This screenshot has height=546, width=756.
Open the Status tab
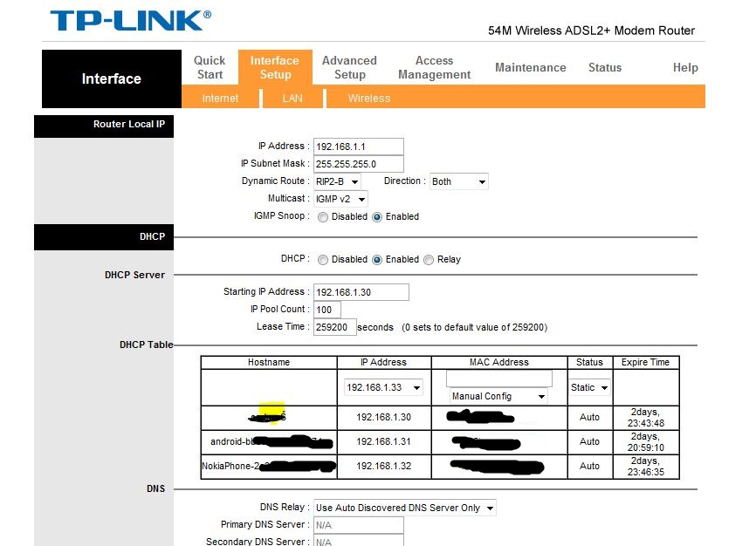pos(605,67)
